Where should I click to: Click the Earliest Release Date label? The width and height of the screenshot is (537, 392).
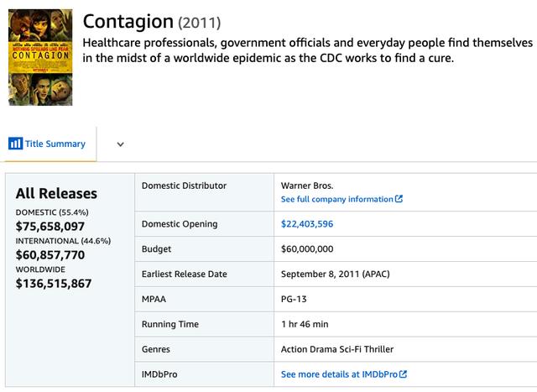coord(185,274)
